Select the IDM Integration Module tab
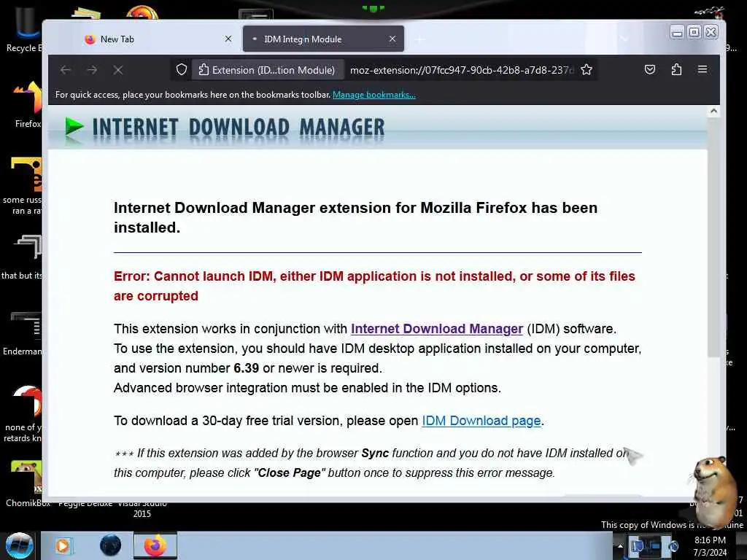 tap(323, 39)
